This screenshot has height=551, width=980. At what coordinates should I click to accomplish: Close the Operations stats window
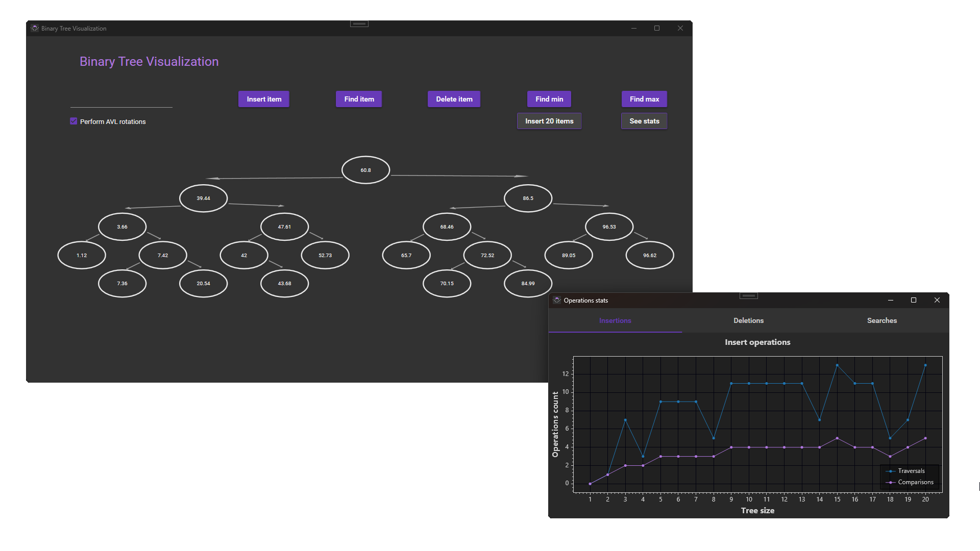937,300
